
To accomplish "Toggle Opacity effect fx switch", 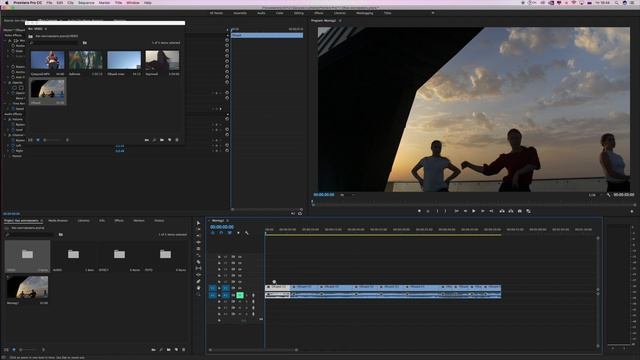I will coord(10,82).
